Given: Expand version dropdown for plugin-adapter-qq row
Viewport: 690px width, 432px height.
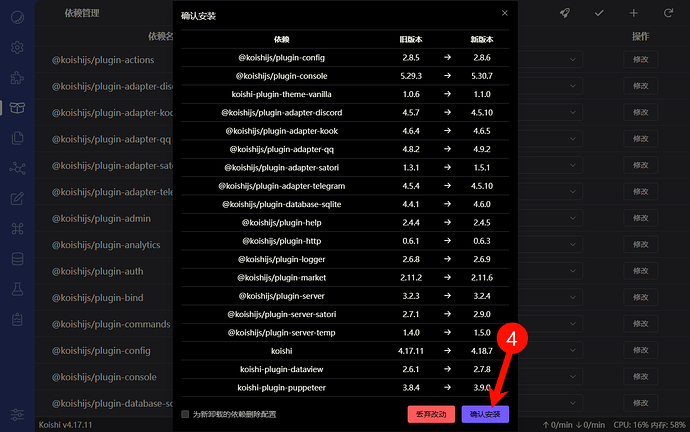Looking at the screenshot, I should pos(573,139).
